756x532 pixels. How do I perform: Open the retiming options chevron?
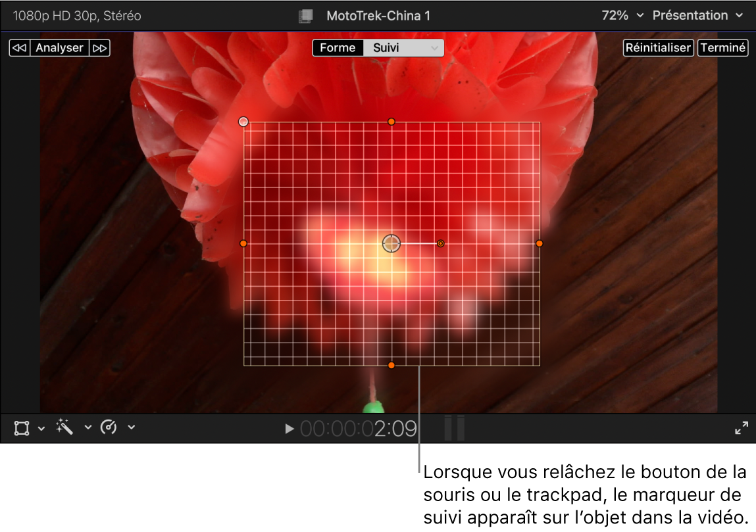tap(131, 427)
